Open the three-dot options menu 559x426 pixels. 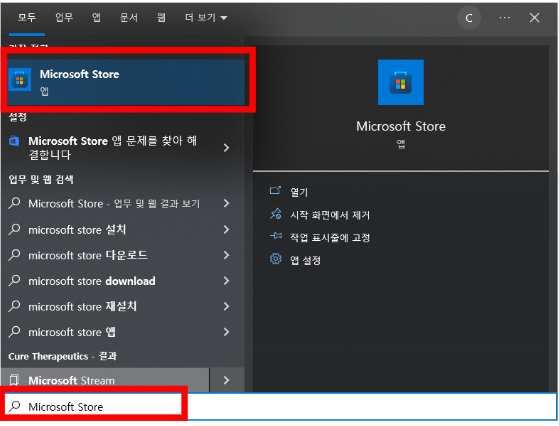[x=504, y=17]
